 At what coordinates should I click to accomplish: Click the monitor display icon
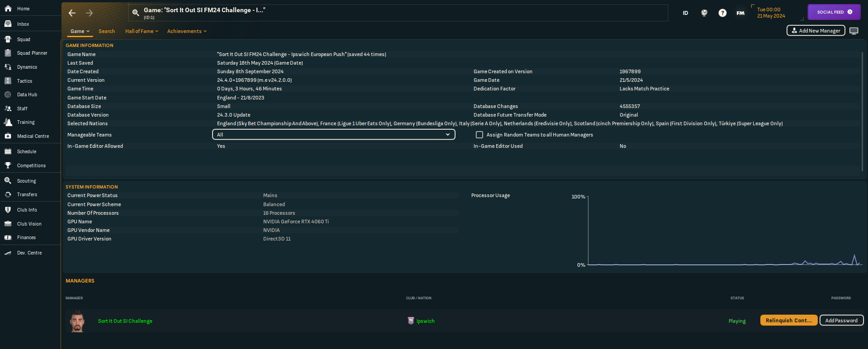tap(854, 31)
